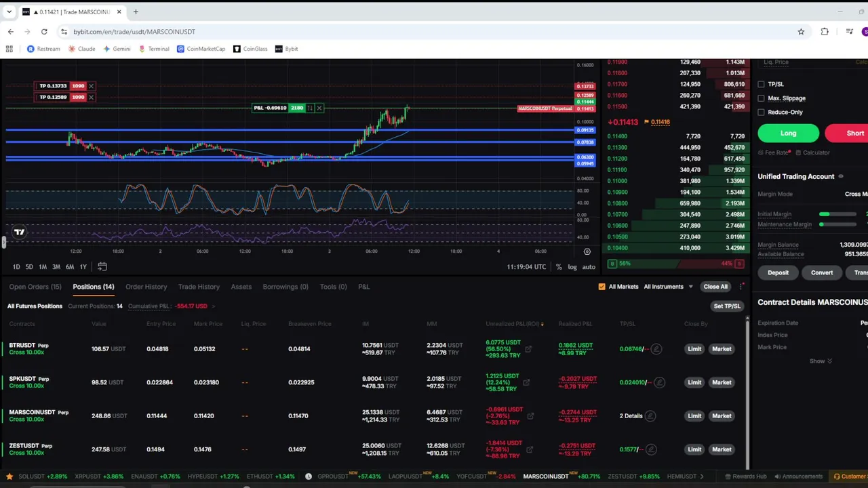
Task: Select the 3M chart range
Action: 56,267
